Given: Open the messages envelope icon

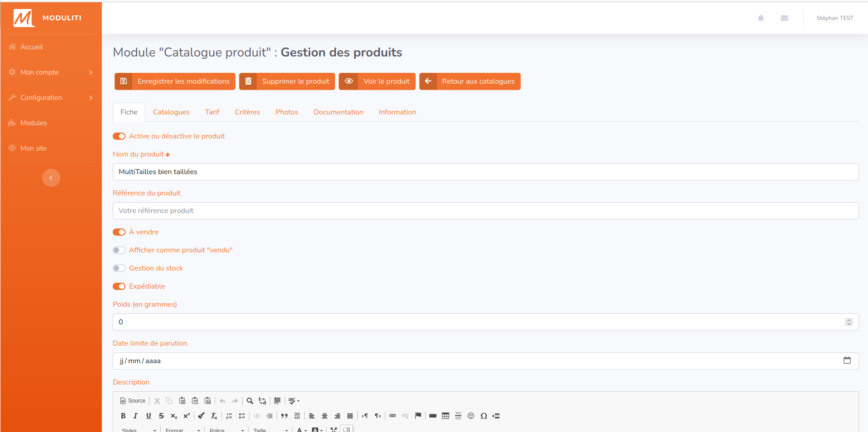Looking at the screenshot, I should 784,18.
